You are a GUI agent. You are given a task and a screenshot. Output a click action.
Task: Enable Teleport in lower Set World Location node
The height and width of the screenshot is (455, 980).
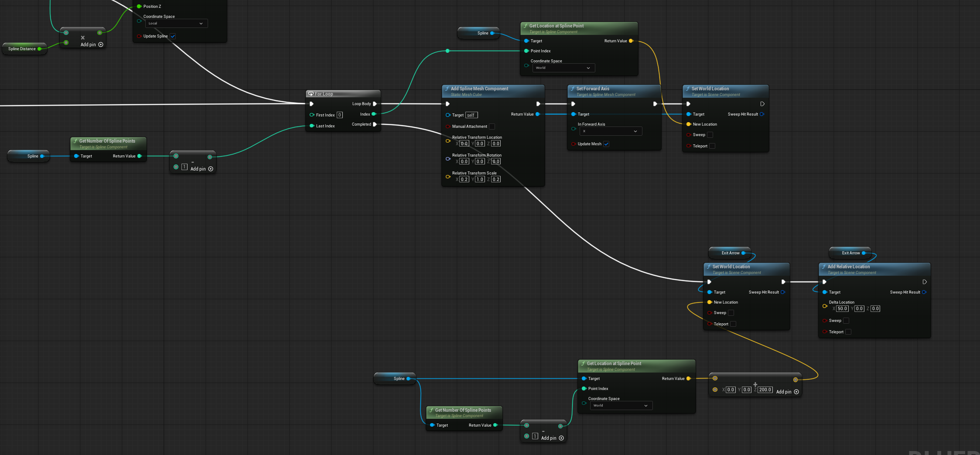click(x=733, y=324)
